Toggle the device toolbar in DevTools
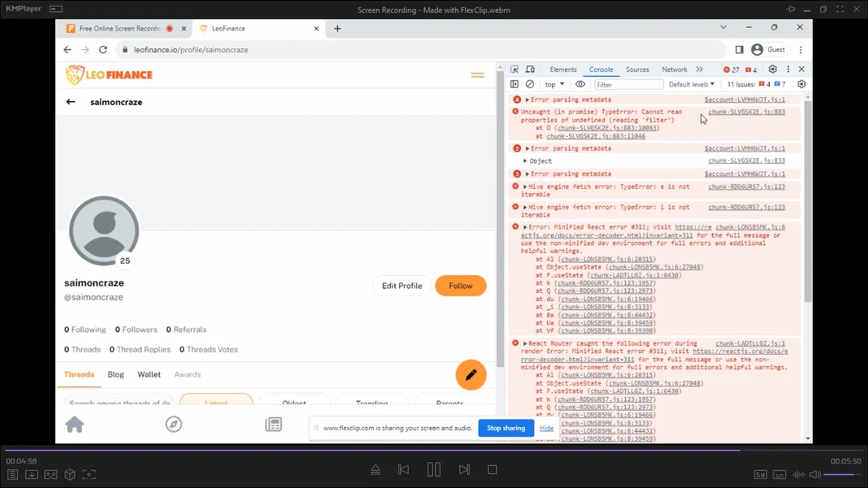This screenshot has height=488, width=868. point(530,69)
